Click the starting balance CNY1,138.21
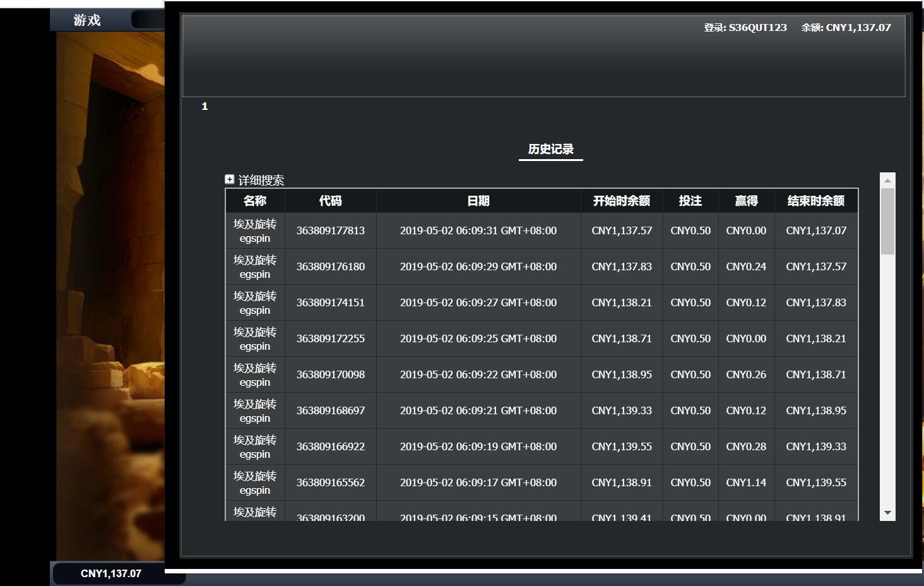 622,302
